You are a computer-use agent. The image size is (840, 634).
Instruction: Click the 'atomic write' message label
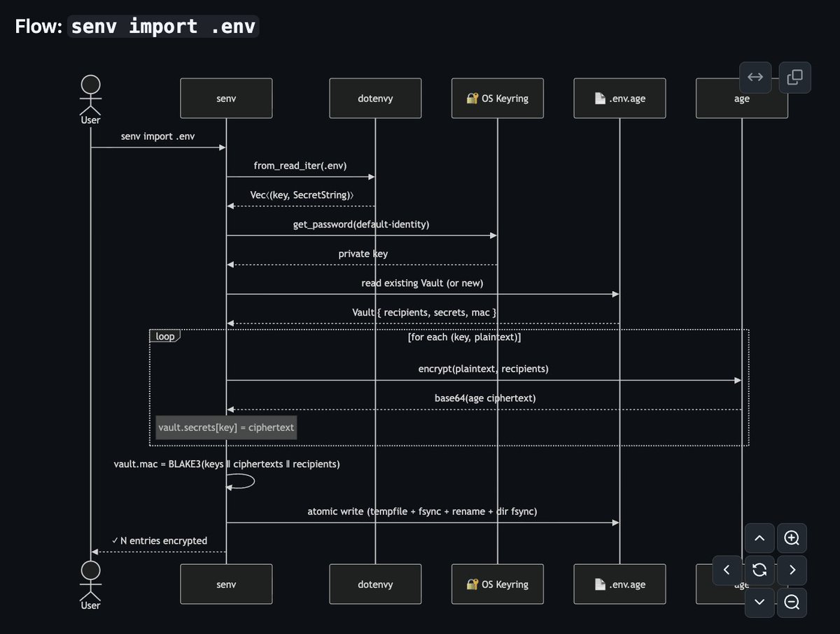pos(422,512)
